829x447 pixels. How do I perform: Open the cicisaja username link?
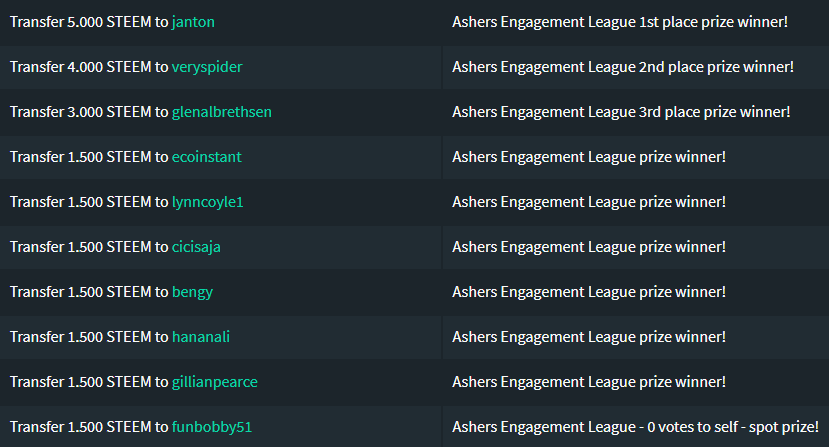coord(196,247)
